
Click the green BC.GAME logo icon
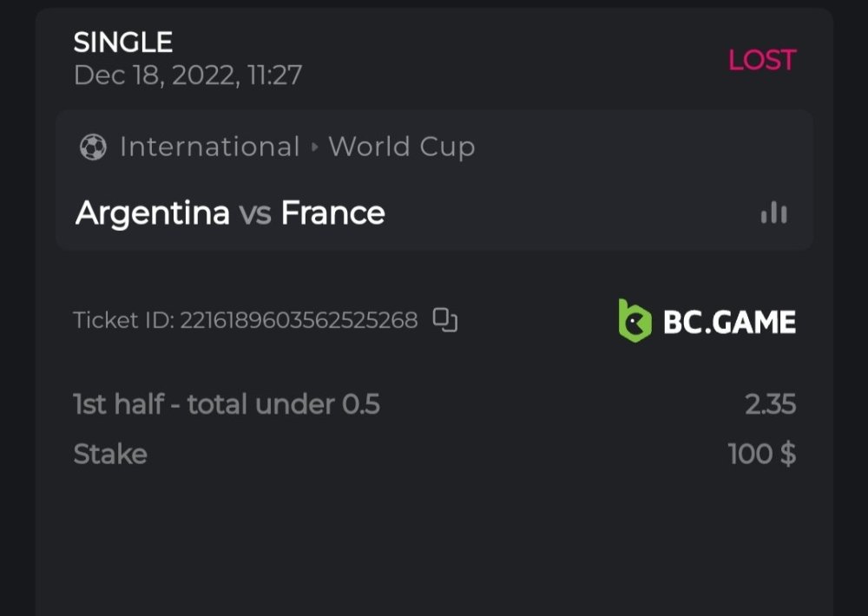pos(635,321)
